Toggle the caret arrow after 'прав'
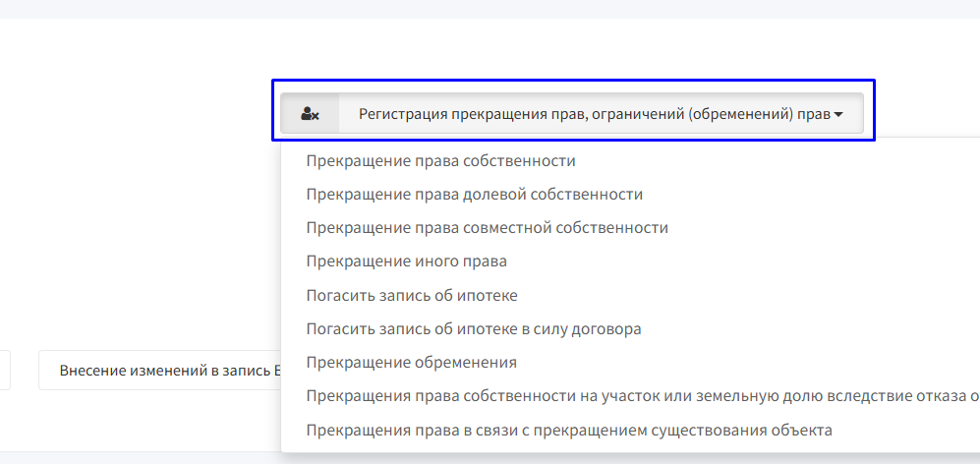This screenshot has height=464, width=980. 838,114
